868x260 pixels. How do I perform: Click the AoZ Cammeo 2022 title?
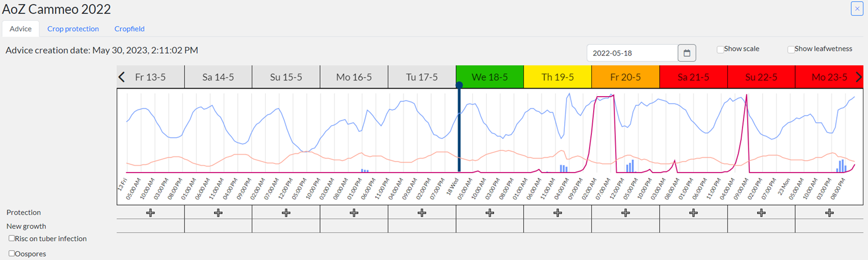pyautogui.click(x=57, y=9)
